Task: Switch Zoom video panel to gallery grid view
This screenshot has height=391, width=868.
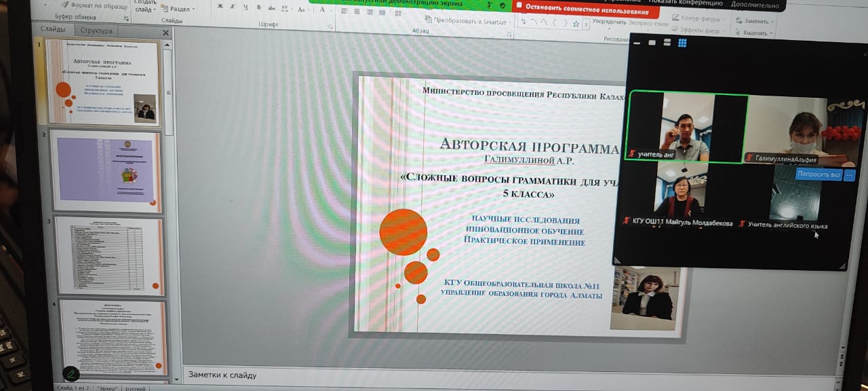Action: 682,43
